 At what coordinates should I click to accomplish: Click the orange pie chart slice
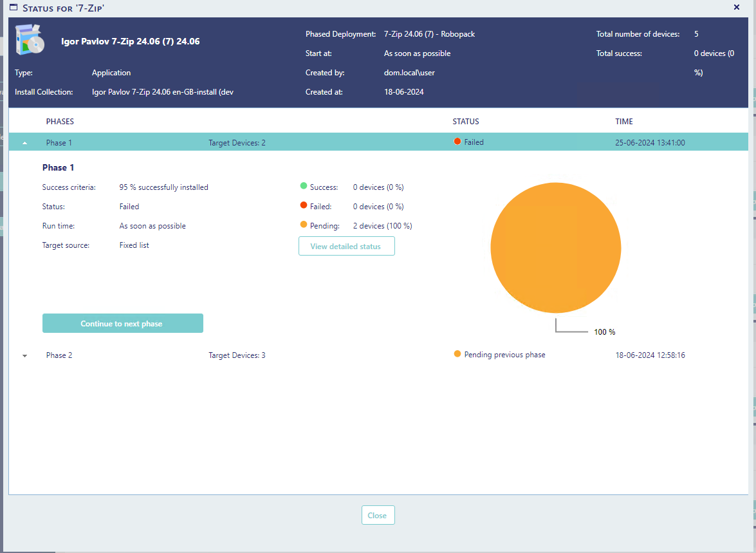pos(555,248)
